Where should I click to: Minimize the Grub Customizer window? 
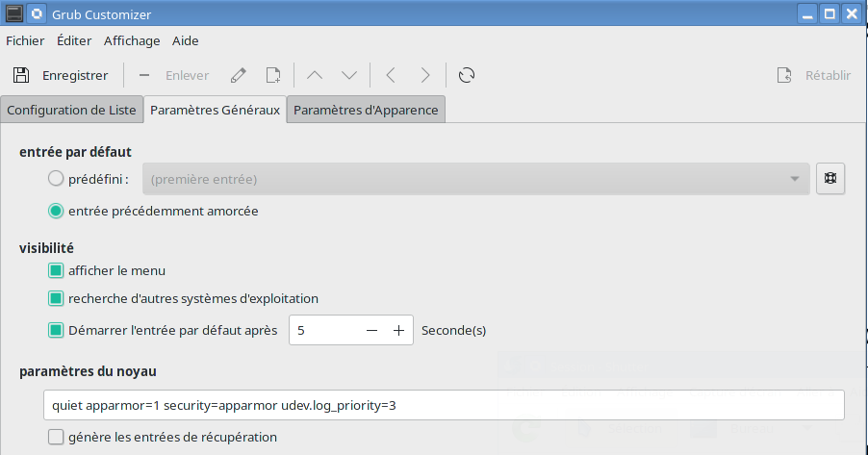(807, 13)
